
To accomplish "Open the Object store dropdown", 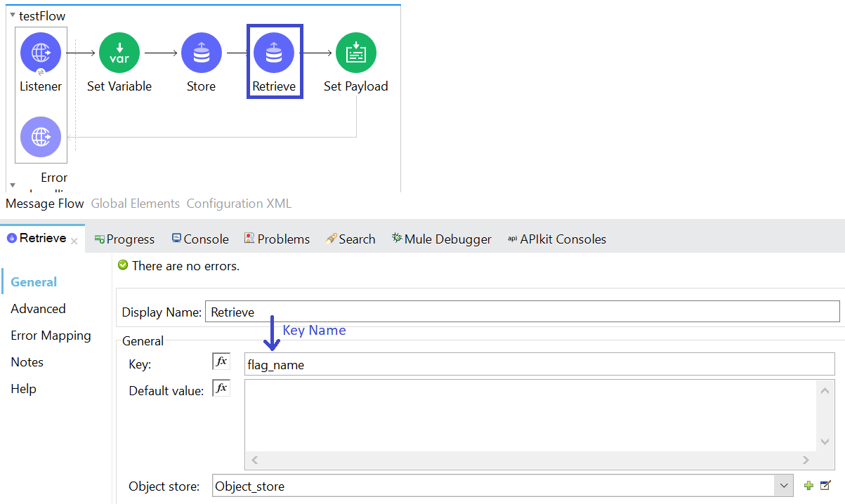I will 784,486.
